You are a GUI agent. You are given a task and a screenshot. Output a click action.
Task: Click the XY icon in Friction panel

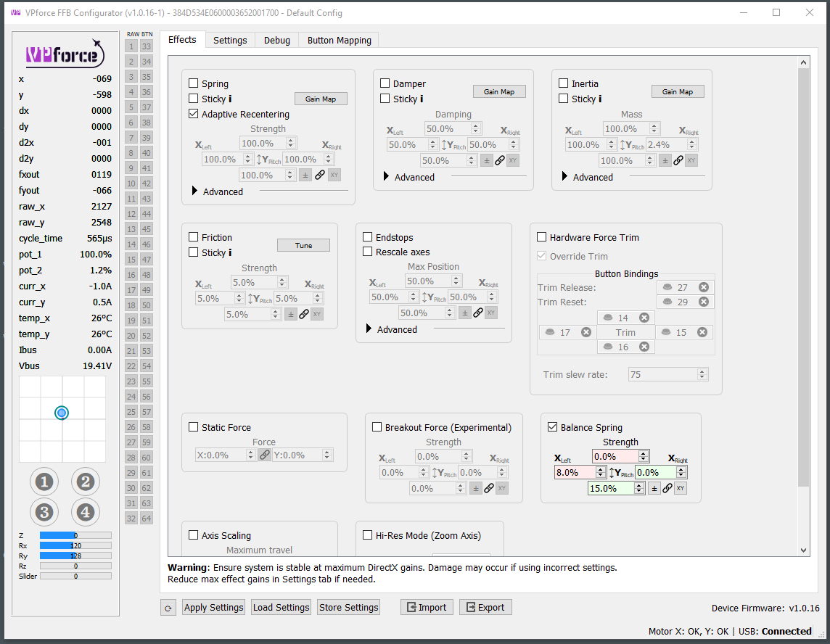pyautogui.click(x=317, y=314)
